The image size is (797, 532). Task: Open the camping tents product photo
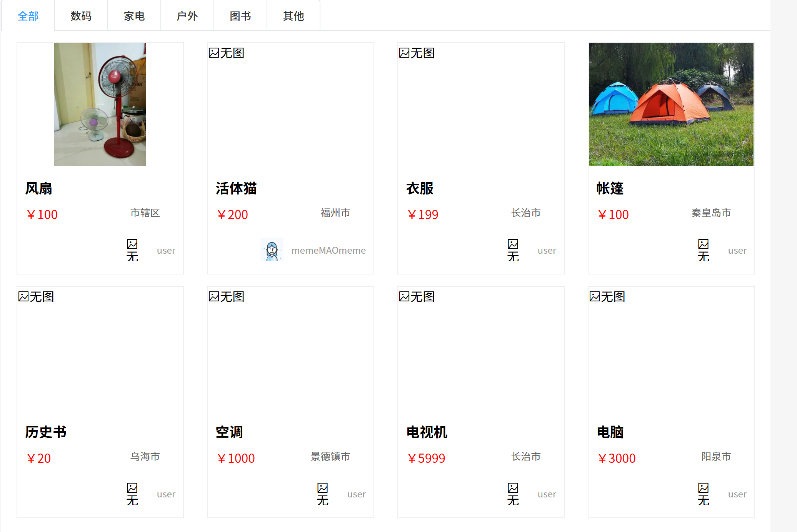click(671, 105)
